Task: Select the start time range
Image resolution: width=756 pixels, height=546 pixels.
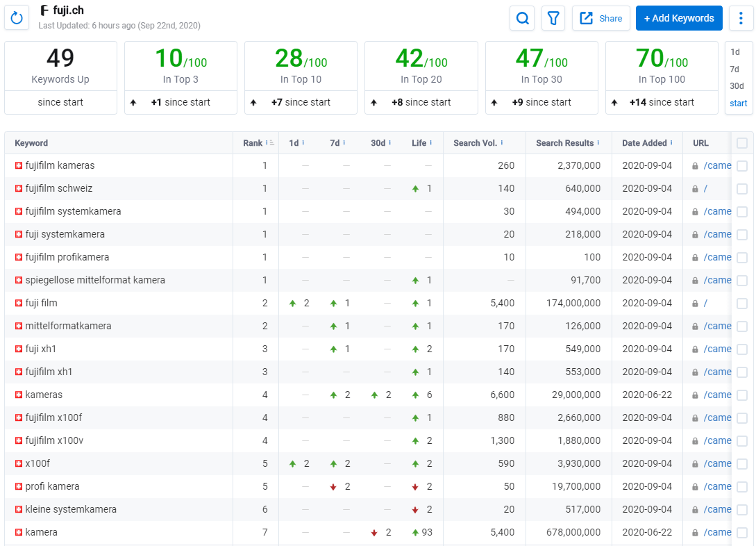Action: tap(738, 104)
